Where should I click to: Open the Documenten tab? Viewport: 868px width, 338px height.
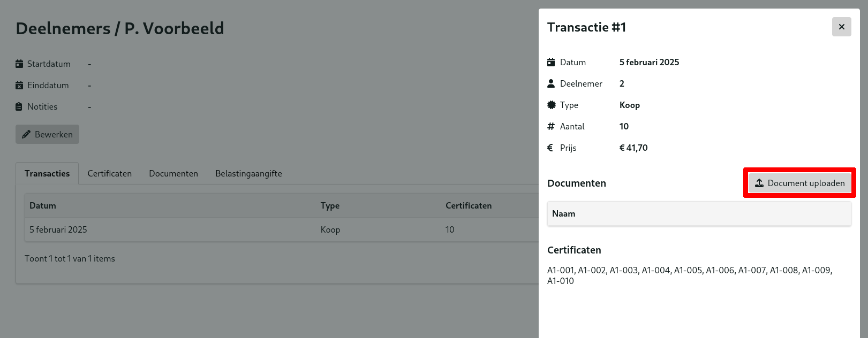[x=173, y=173]
